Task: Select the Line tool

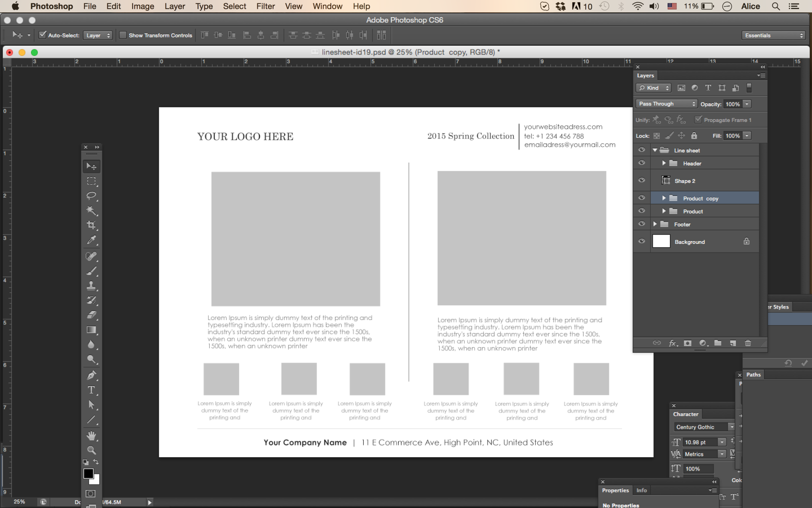Action: 91,420
